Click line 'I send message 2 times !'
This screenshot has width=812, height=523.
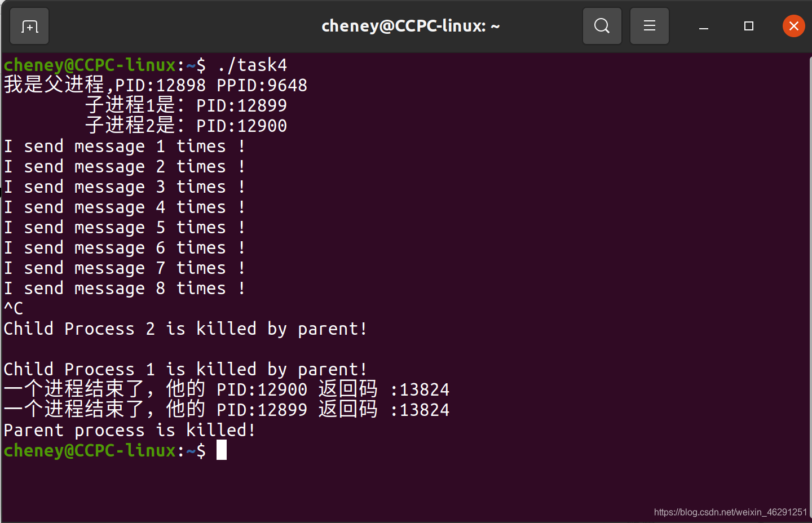pos(125,167)
